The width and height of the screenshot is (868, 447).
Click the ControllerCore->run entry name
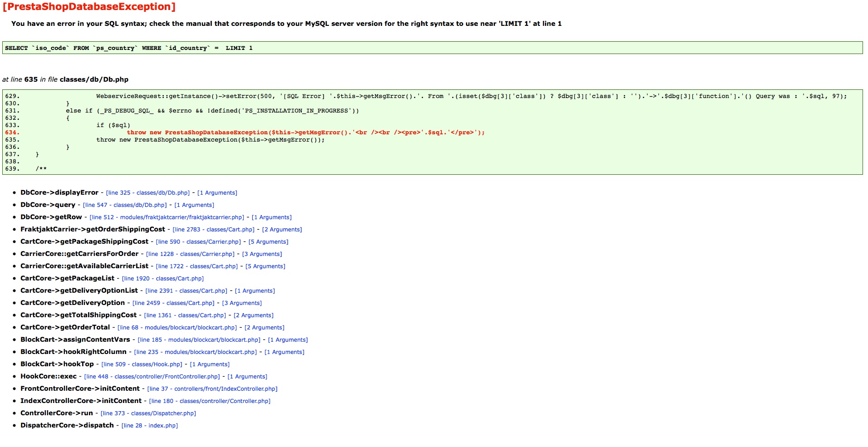point(57,413)
